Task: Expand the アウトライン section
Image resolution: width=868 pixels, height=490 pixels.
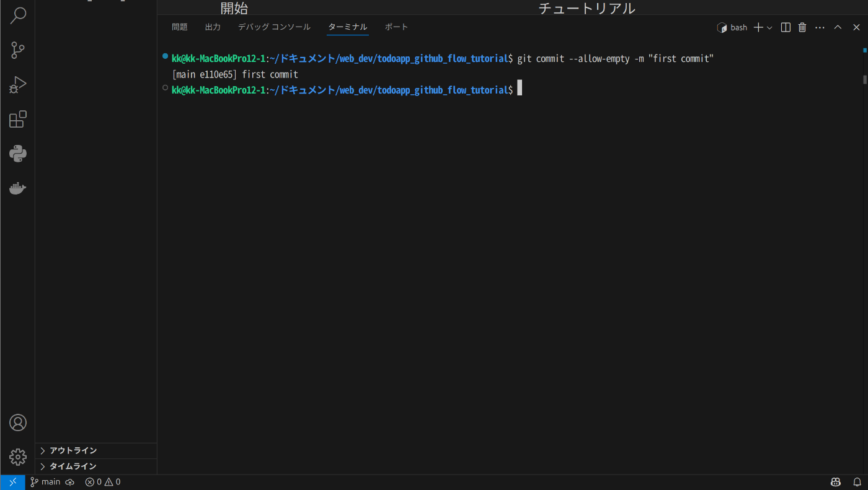Action: coord(96,451)
